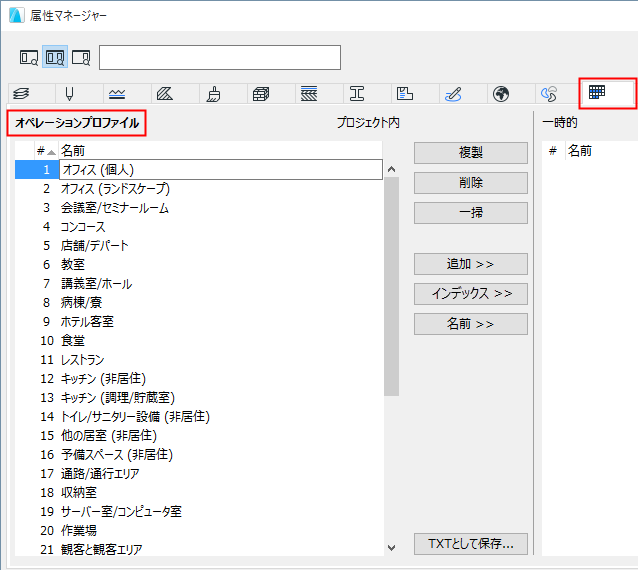Image resolution: width=638 pixels, height=570 pixels.
Task: Click the 複製 (Duplicate) button
Action: [x=471, y=153]
